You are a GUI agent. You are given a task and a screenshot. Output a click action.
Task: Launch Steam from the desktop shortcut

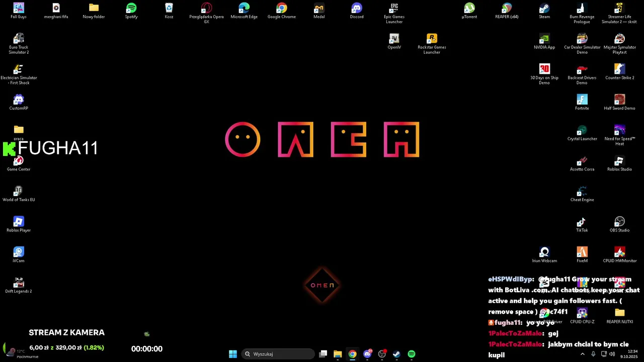click(x=544, y=11)
